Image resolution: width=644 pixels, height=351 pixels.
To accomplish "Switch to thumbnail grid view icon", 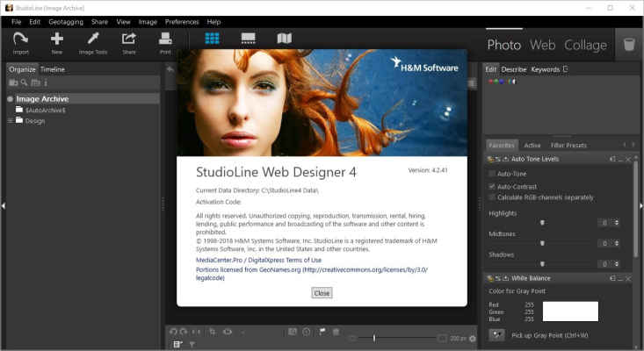I will coord(212,38).
